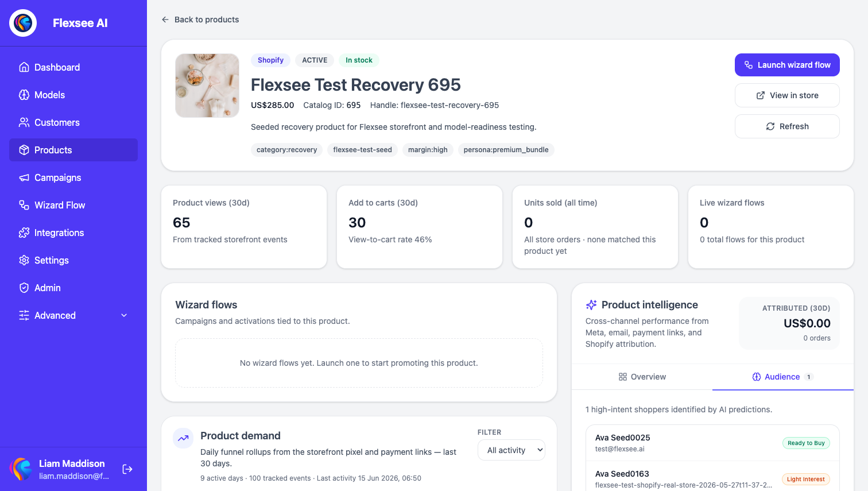The width and height of the screenshot is (868, 491).
Task: Select Campaigns in the sidebar
Action: click(73, 177)
